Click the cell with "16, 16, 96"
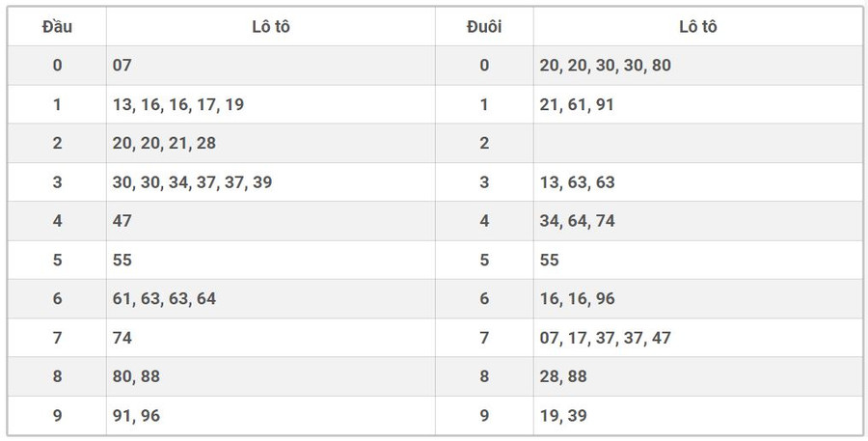868x441 pixels. [577, 298]
